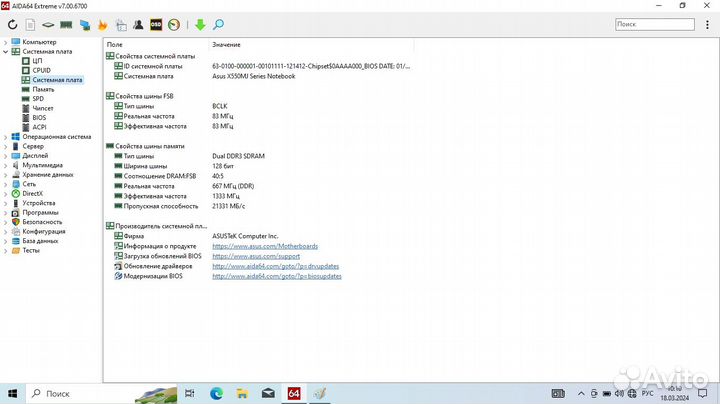The width and height of the screenshot is (720, 404).
Task: Open the aida64 biosupdates link
Action: click(277, 276)
